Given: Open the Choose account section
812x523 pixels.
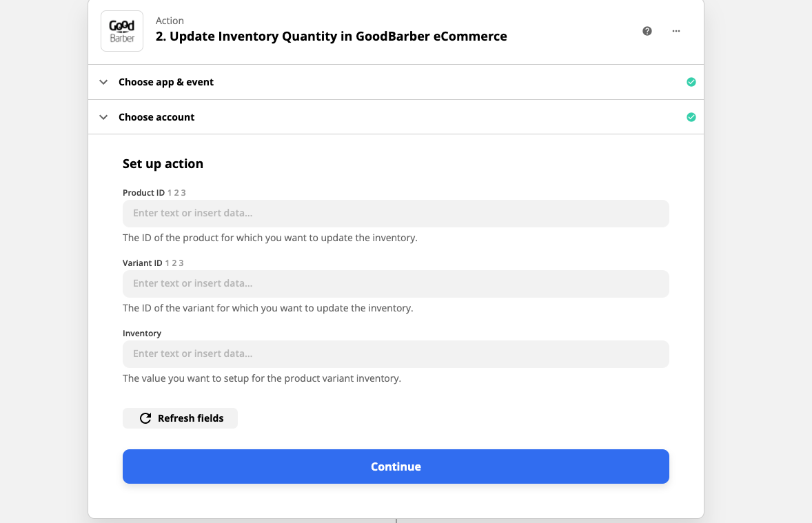Looking at the screenshot, I should tap(156, 117).
